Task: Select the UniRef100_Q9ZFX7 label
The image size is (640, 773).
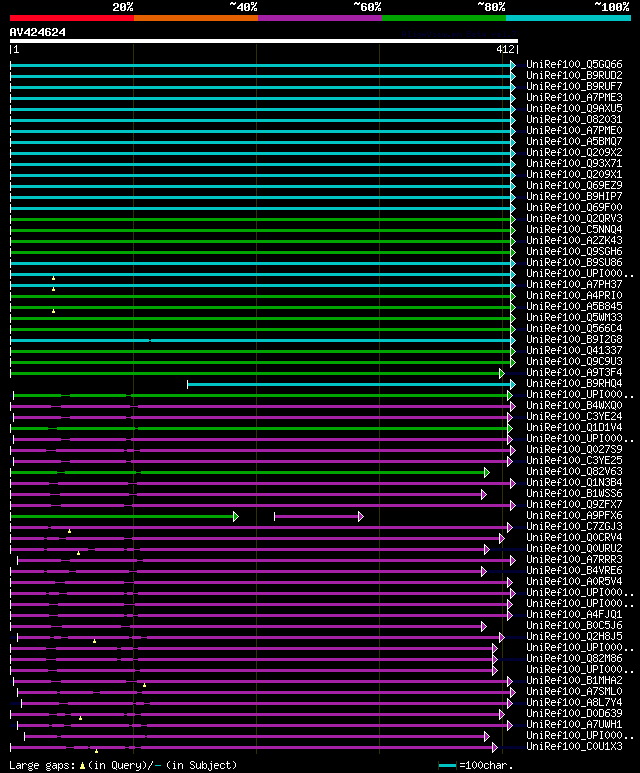Action: 574,504
